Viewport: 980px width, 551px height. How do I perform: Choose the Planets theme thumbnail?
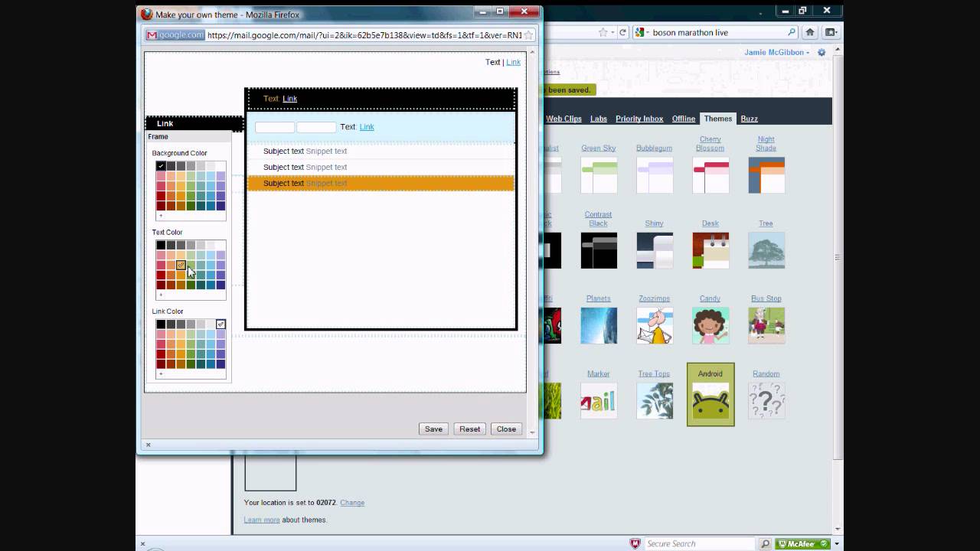pos(599,325)
